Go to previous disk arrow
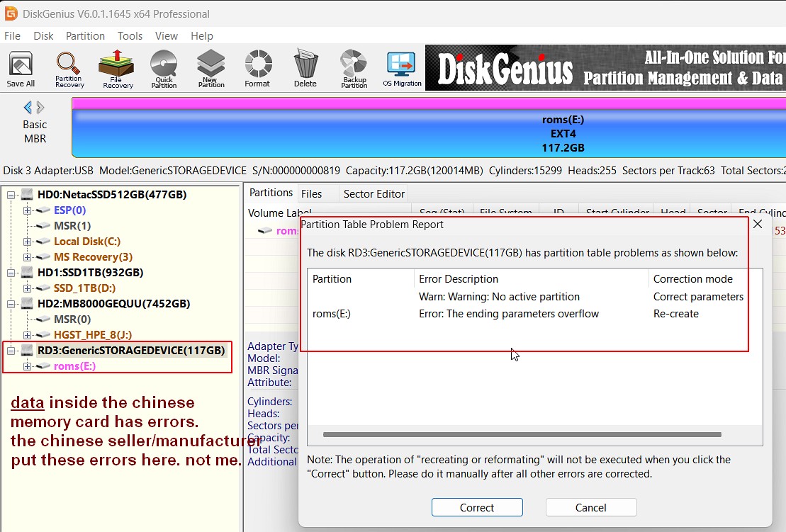The image size is (786, 532). tap(28, 107)
